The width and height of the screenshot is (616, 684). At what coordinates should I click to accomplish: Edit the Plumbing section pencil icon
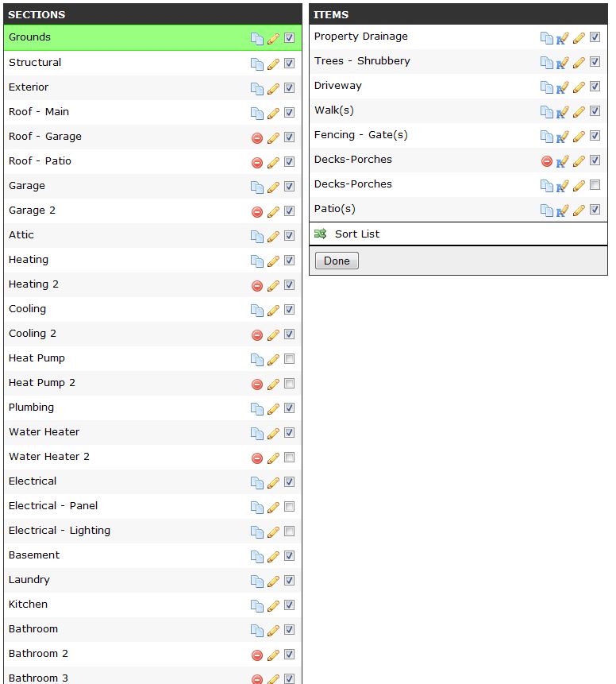pos(273,409)
